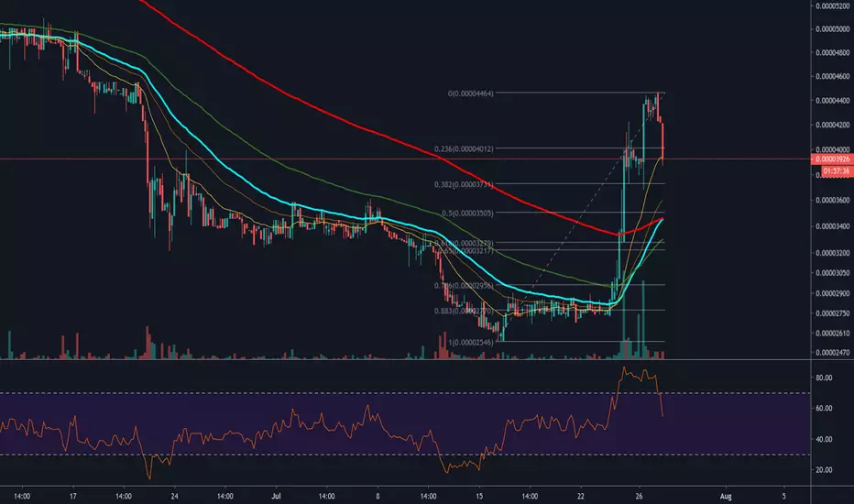Click price axis value 0.00005000

[x=832, y=29]
